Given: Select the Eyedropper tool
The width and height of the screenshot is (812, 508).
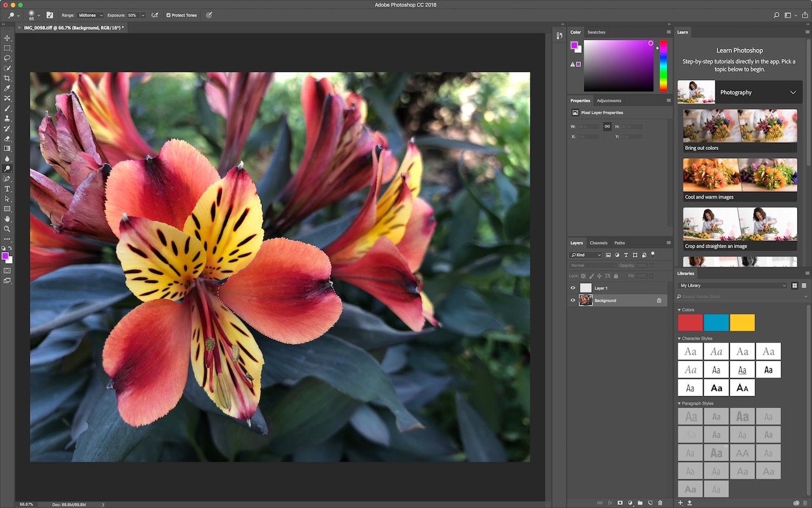Looking at the screenshot, I should point(8,88).
